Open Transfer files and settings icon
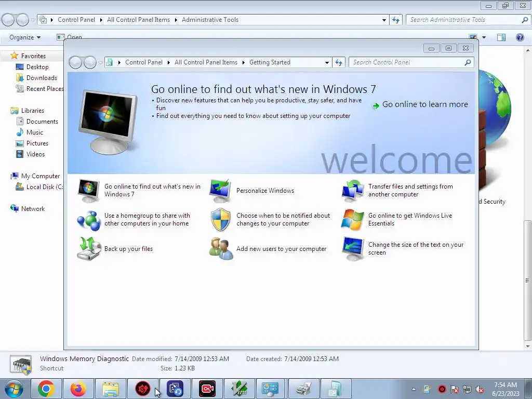Screen dimensions: 532x399 (353, 191)
